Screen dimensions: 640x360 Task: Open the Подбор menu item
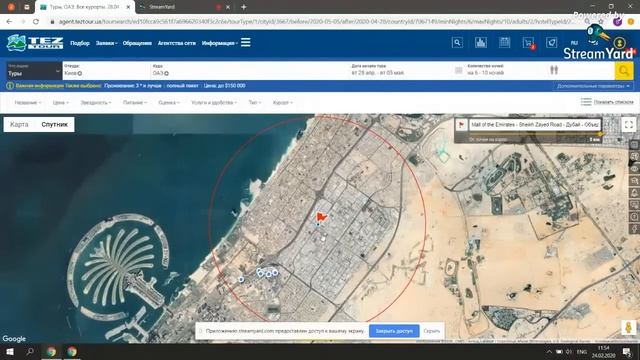tap(80, 43)
